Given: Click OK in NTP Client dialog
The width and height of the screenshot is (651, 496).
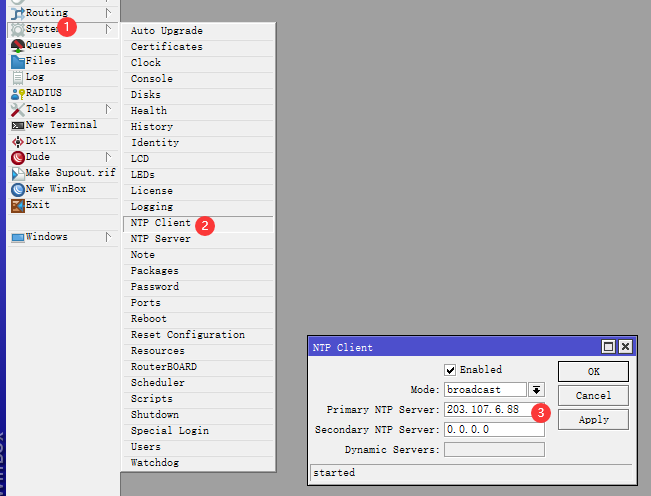Looking at the screenshot, I should 593,371.
